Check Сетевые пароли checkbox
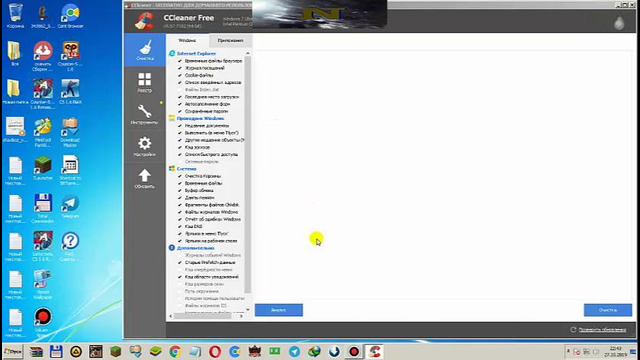 click(x=180, y=162)
